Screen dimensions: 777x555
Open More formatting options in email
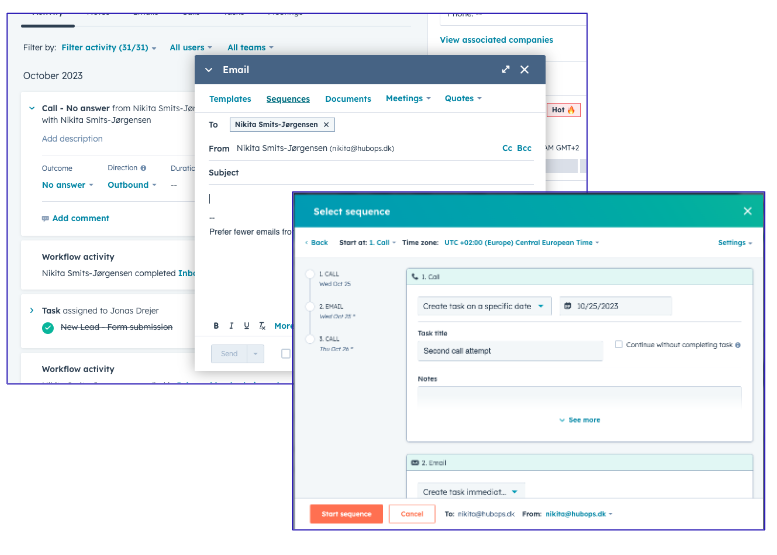(x=283, y=326)
